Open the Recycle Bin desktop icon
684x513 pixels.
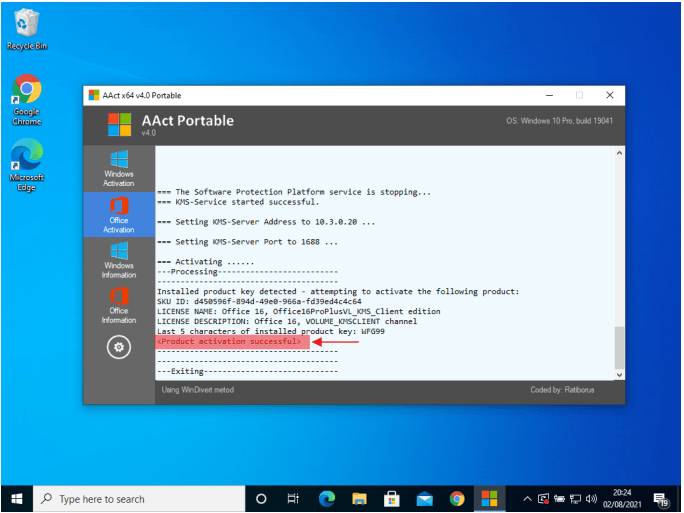pyautogui.click(x=27, y=30)
